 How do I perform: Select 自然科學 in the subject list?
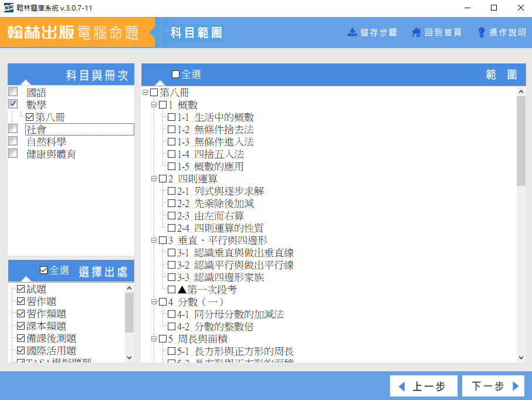click(46, 141)
